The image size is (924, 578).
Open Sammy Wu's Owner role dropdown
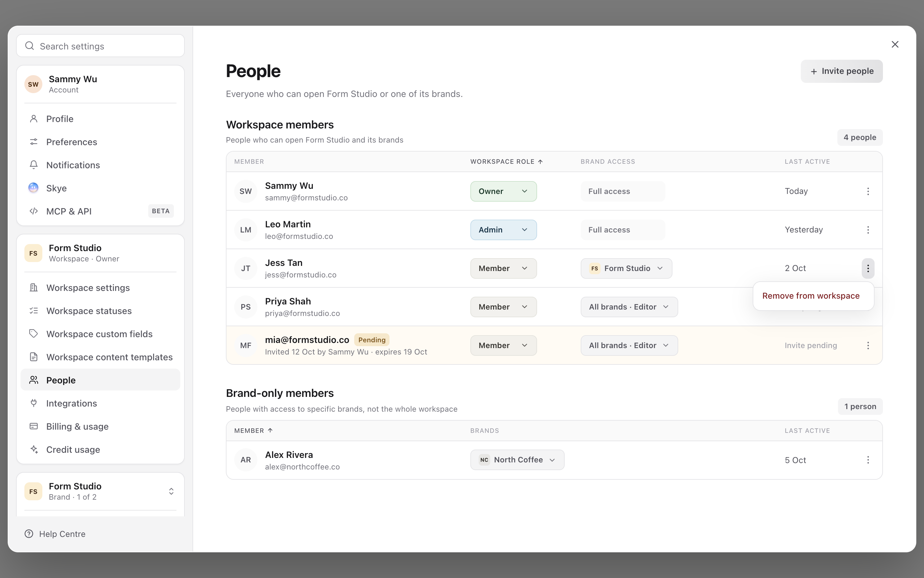click(503, 191)
